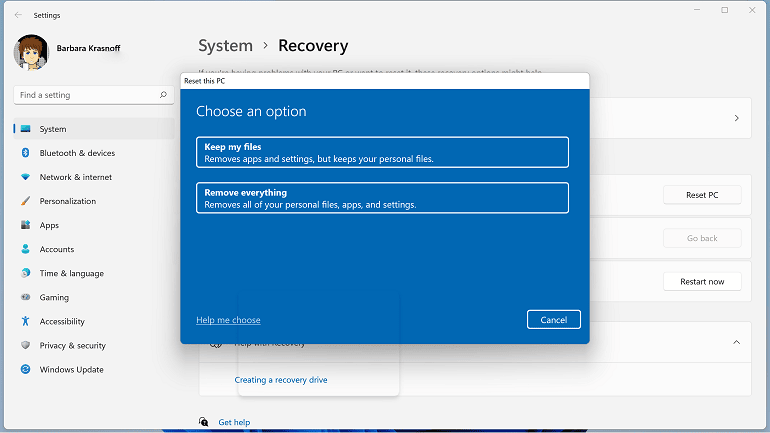Click the Go back button

[702, 238]
